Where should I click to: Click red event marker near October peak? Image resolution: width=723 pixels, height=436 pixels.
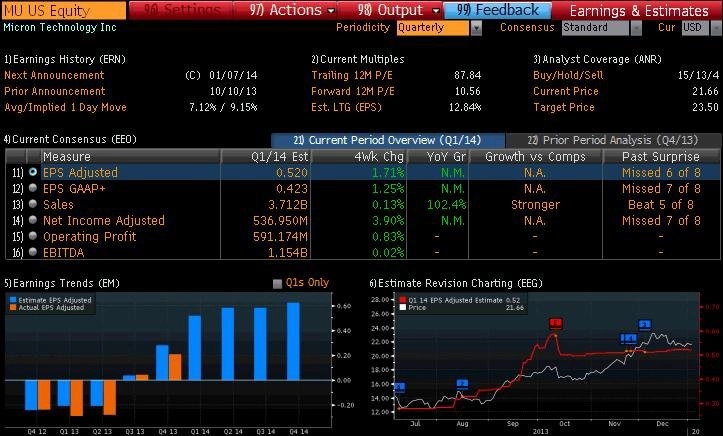(556, 324)
